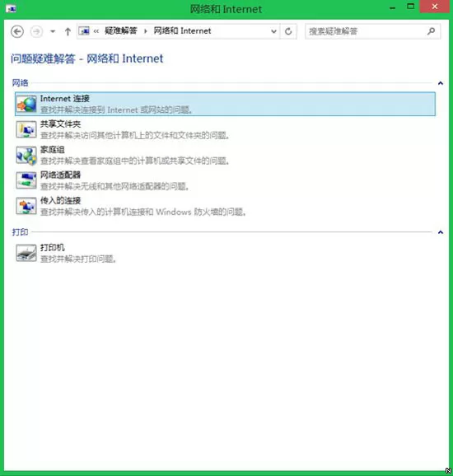This screenshot has height=476, width=453.
Task: Open the 打印机 troubleshooter entry
Action: coord(53,248)
